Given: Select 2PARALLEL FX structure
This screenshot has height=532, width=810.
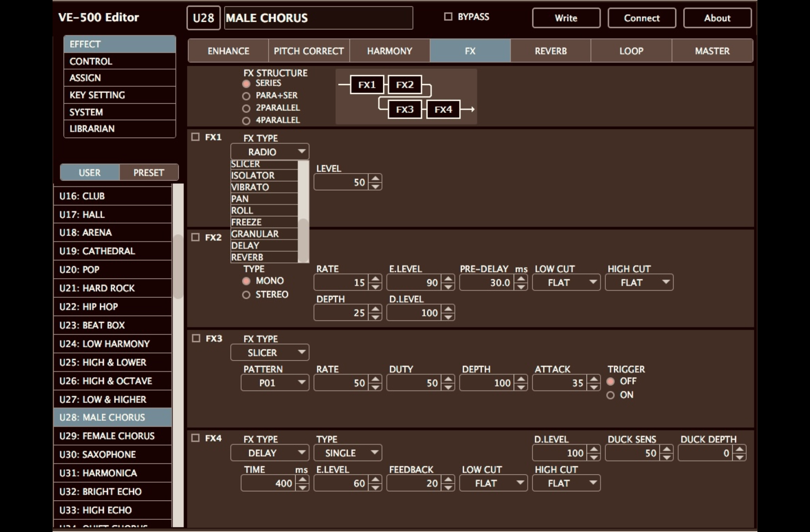Looking at the screenshot, I should coord(246,108).
